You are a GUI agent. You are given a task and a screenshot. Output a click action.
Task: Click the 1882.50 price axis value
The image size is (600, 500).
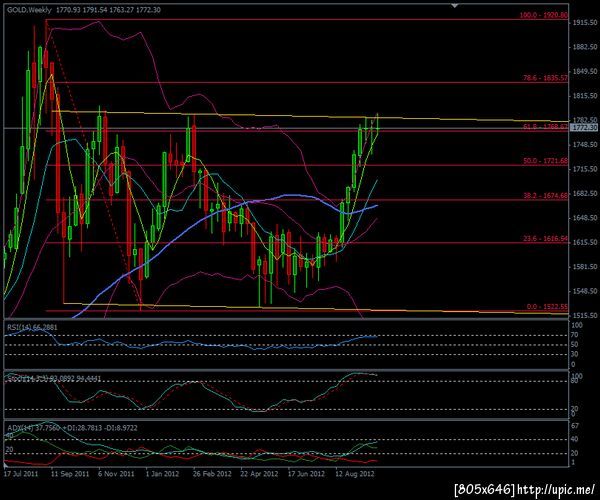coord(585,47)
